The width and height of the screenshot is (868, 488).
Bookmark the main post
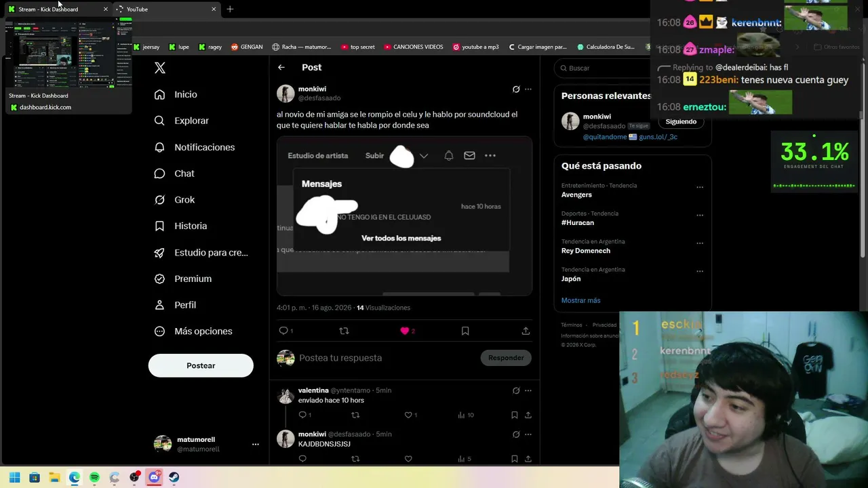click(465, 331)
